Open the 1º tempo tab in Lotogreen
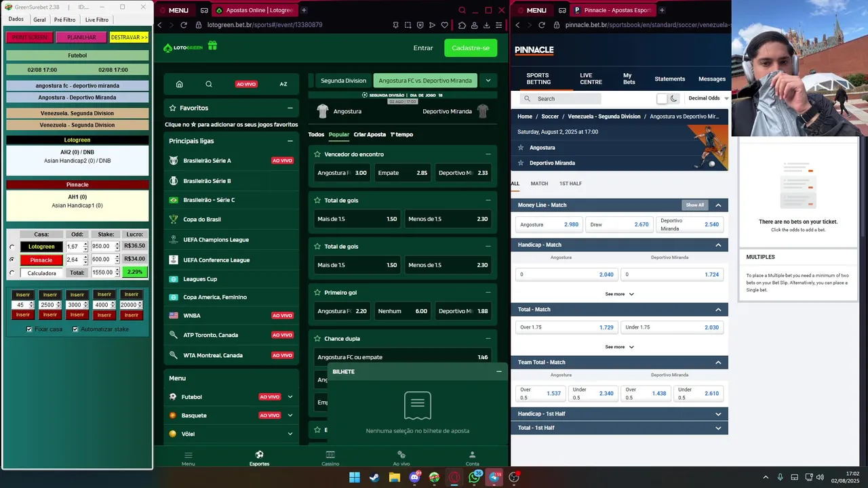This screenshot has height=488, width=868. (x=401, y=134)
